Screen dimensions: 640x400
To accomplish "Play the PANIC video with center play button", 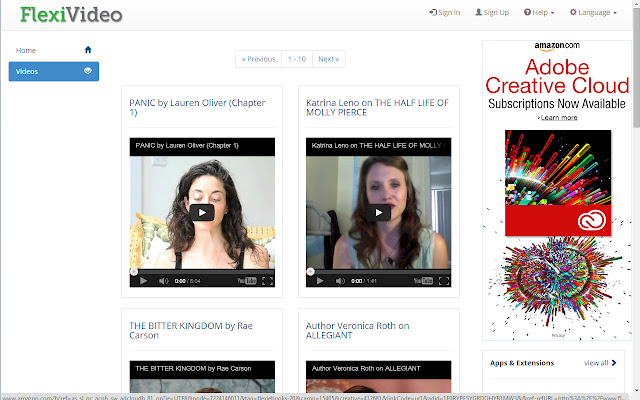I will [x=202, y=212].
